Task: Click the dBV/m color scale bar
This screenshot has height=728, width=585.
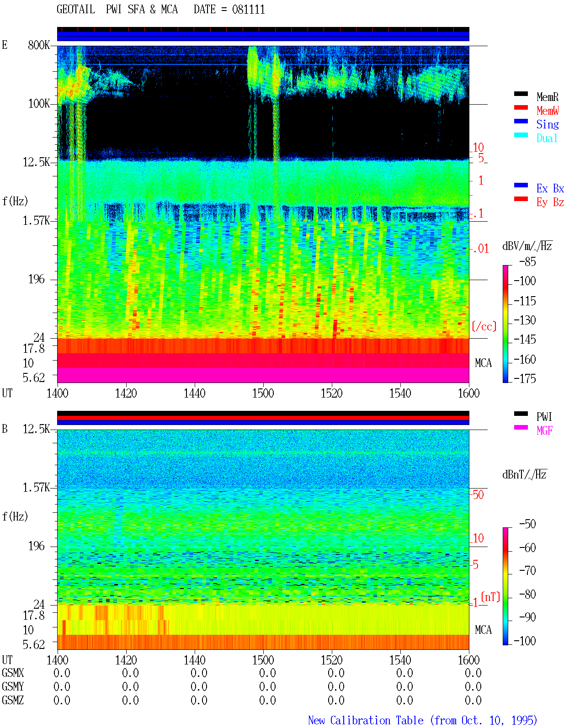Action: (505, 324)
